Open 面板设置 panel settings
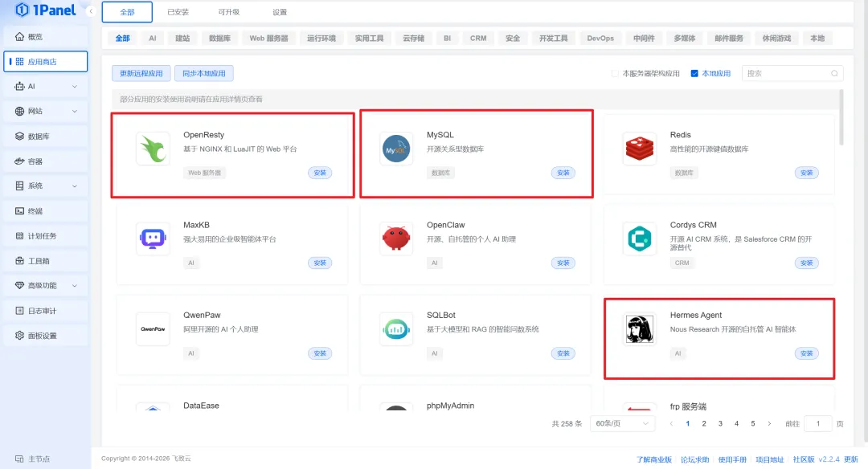868x469 pixels. point(45,336)
